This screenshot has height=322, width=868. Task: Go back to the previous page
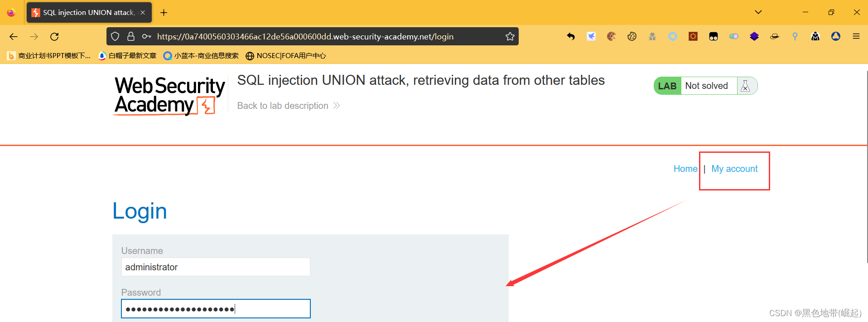[14, 37]
